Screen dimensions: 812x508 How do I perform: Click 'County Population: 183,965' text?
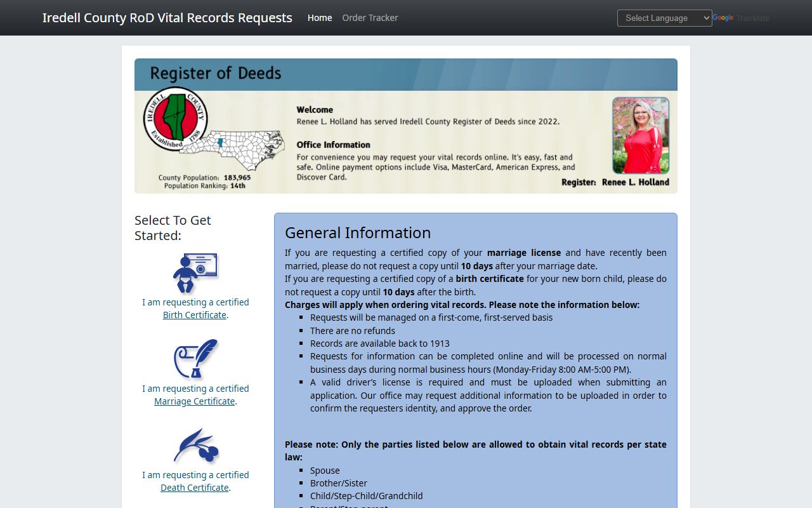[204, 178]
